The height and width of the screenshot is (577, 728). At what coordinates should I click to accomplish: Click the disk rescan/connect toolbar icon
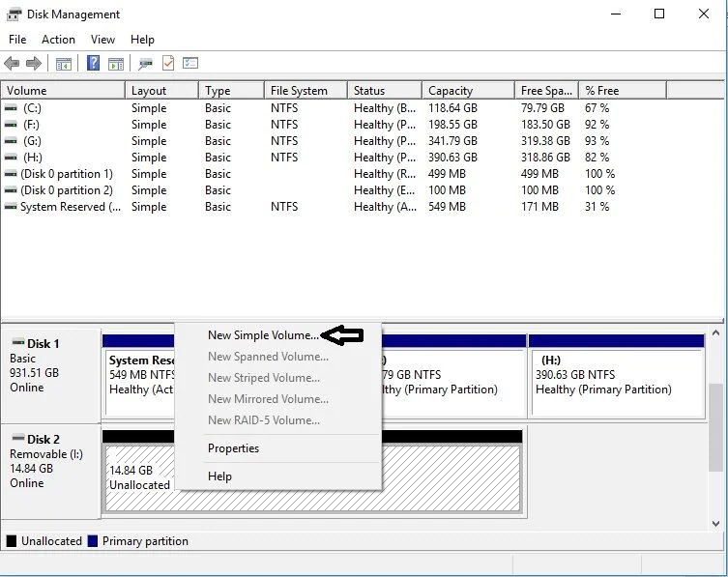[x=145, y=64]
